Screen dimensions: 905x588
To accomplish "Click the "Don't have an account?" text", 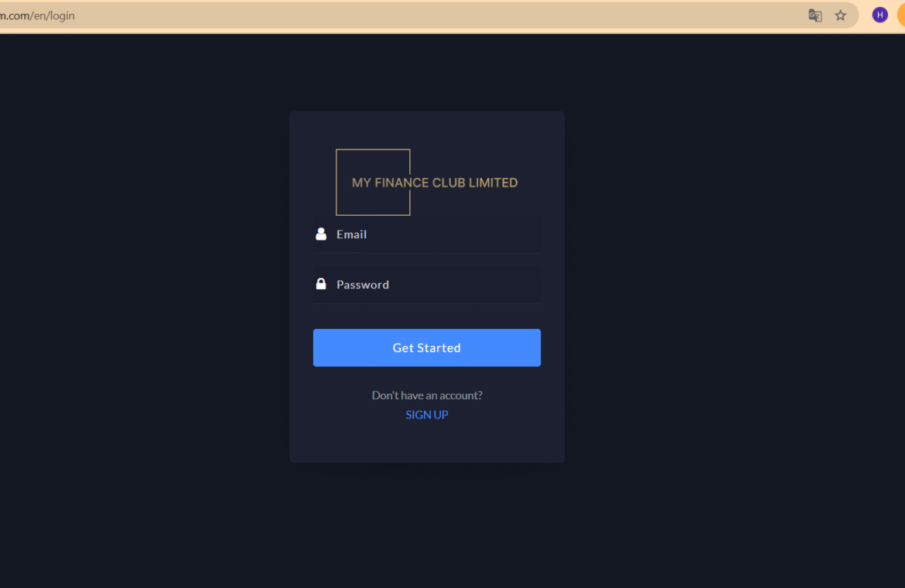I will point(426,395).
